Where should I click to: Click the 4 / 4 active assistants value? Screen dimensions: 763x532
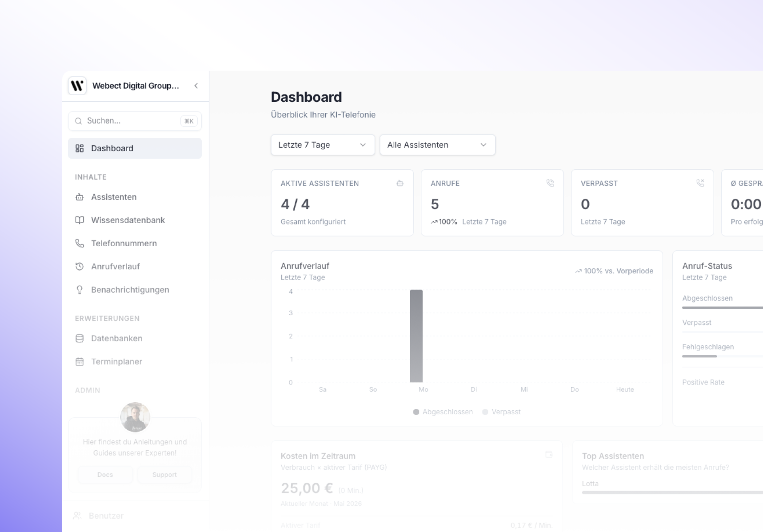[295, 204]
